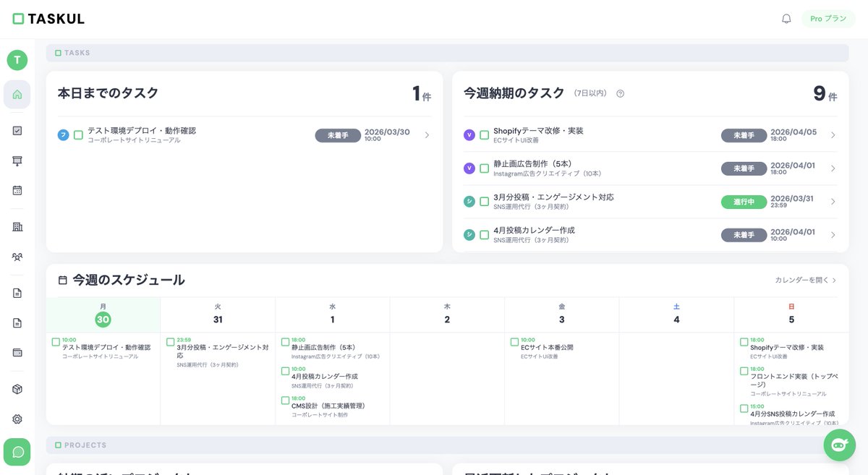
Task: Select the home icon in the sidebar
Action: (x=16, y=94)
